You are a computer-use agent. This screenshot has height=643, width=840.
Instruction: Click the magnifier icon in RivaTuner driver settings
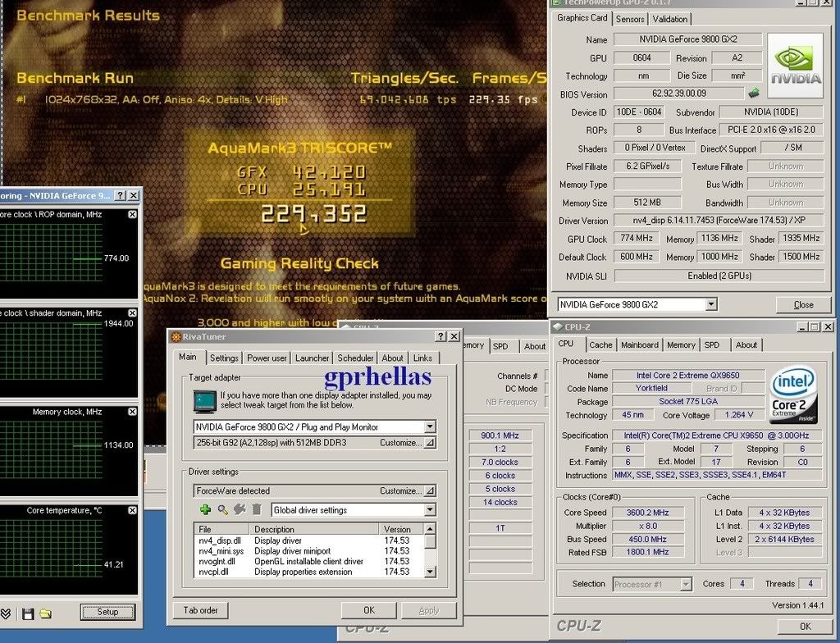222,509
